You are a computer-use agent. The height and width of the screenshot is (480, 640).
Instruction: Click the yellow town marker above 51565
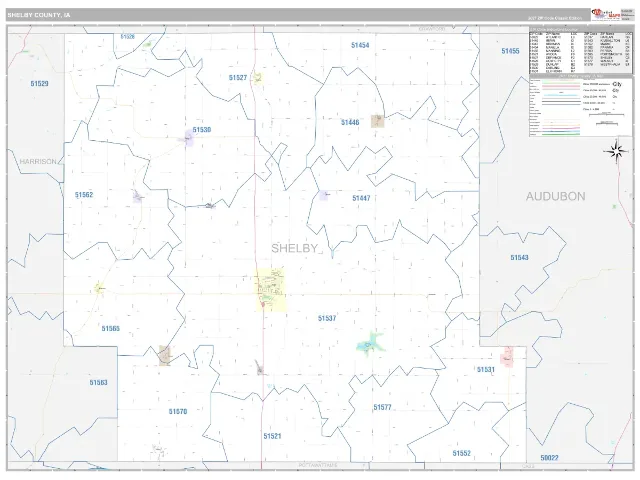click(99, 288)
